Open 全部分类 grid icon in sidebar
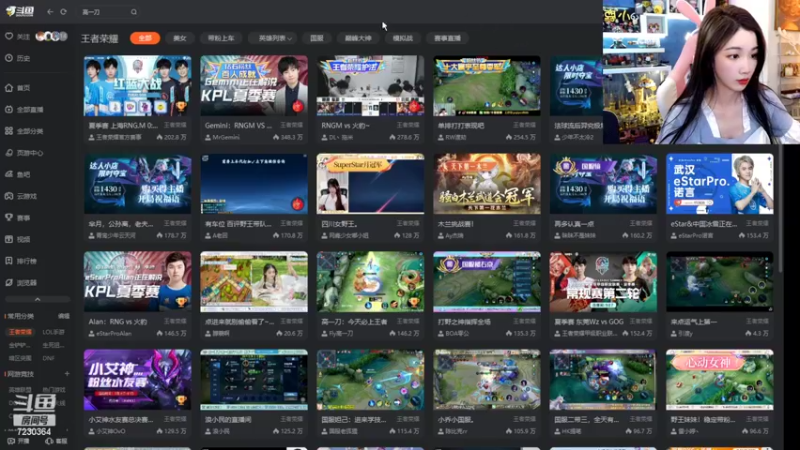The image size is (800, 450). [x=9, y=131]
